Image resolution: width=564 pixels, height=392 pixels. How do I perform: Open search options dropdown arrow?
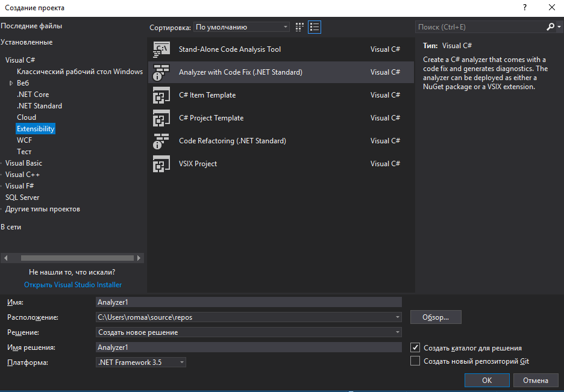[559, 27]
